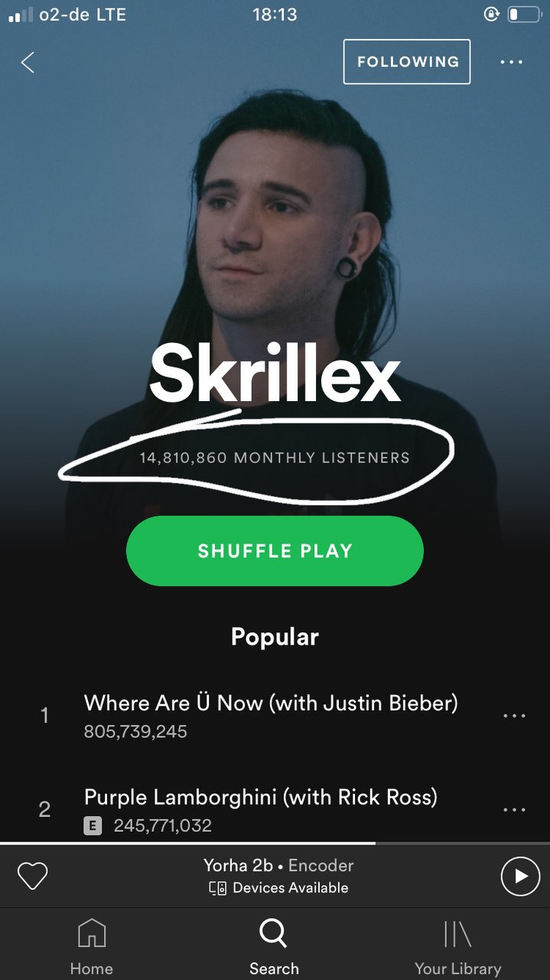The image size is (550, 980).
Task: Tap the Home house icon
Action: click(x=92, y=933)
